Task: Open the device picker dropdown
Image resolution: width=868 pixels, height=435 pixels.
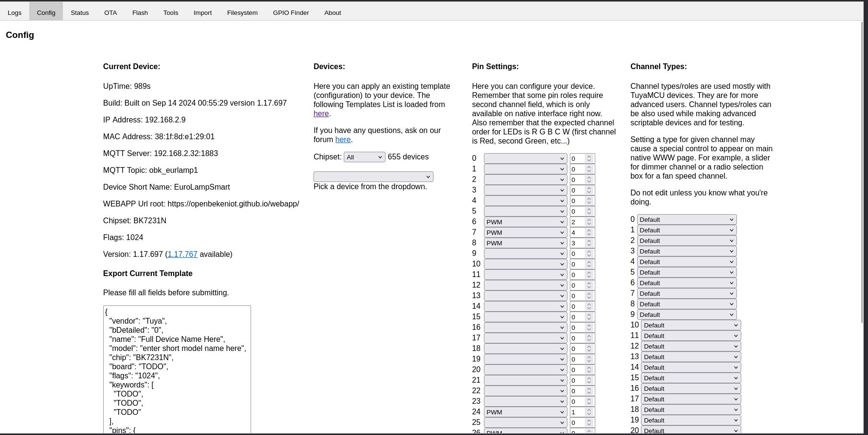Action: click(373, 176)
